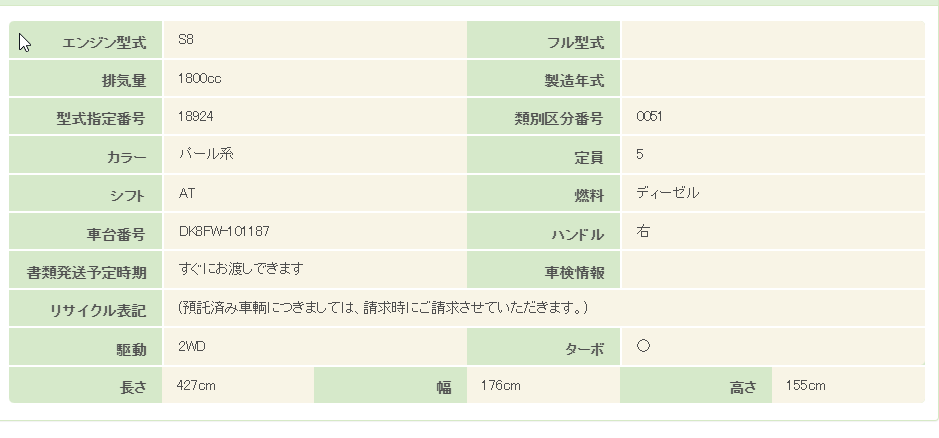939x438 pixels.
Task: Click the 定員 value 5
Action: tap(640, 155)
